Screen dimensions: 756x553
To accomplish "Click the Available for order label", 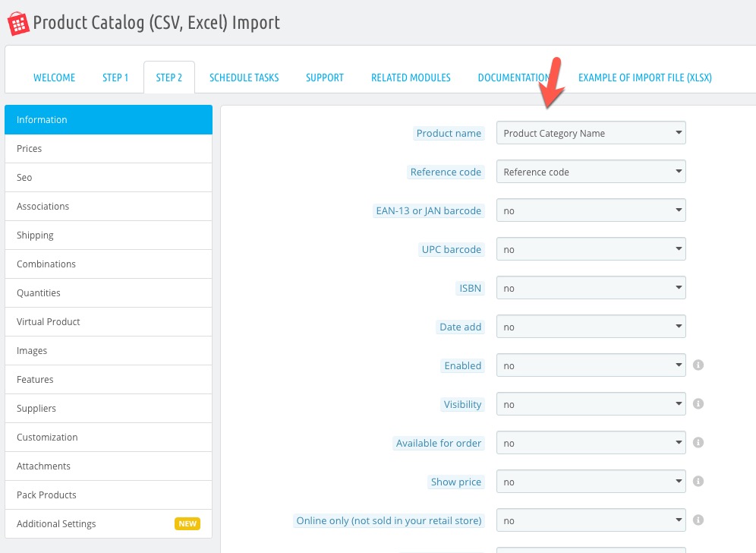I will 439,443.
